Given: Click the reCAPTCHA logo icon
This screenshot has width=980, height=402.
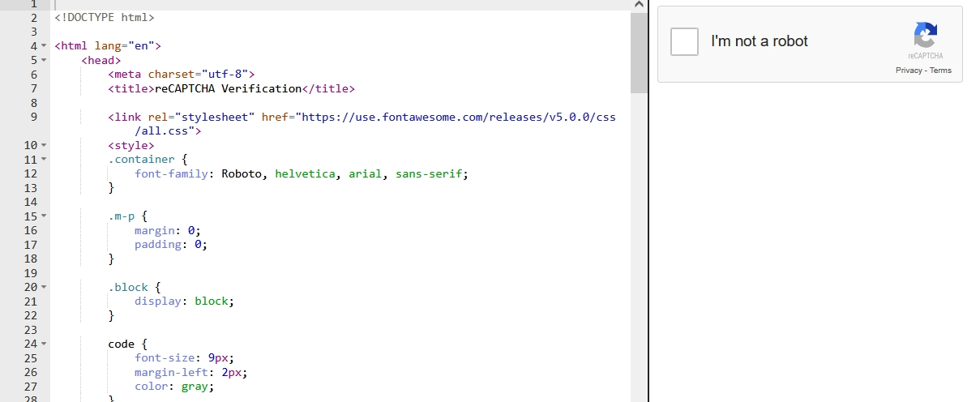Looking at the screenshot, I should point(925,36).
